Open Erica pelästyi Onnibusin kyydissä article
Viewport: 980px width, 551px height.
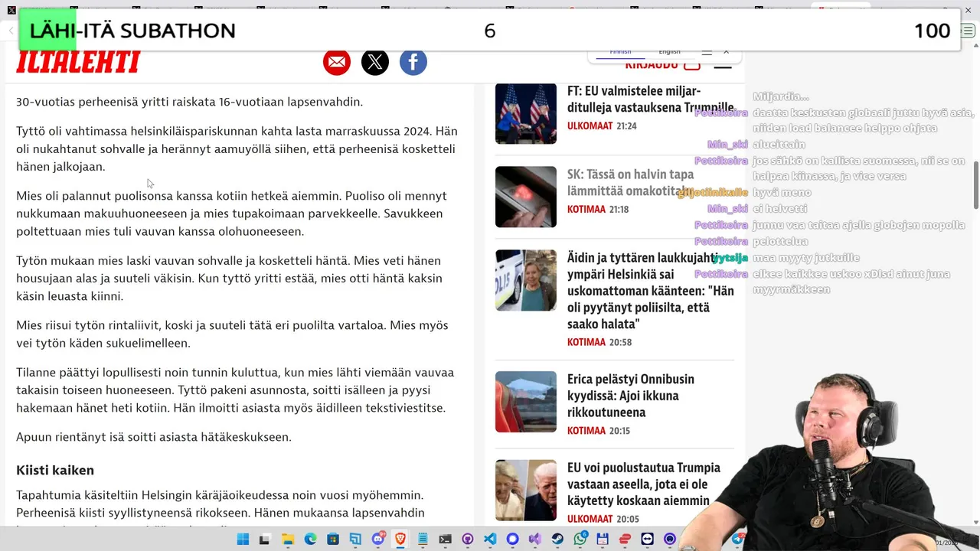coord(631,396)
